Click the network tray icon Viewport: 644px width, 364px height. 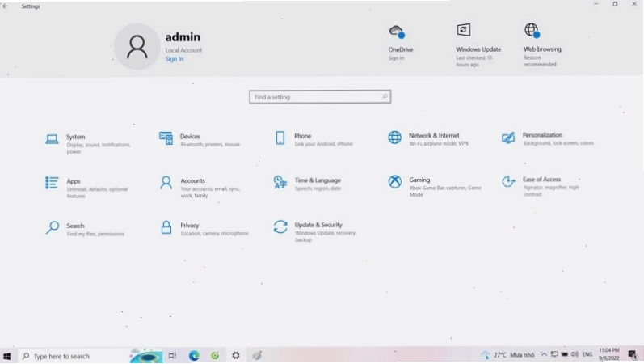(x=554, y=354)
